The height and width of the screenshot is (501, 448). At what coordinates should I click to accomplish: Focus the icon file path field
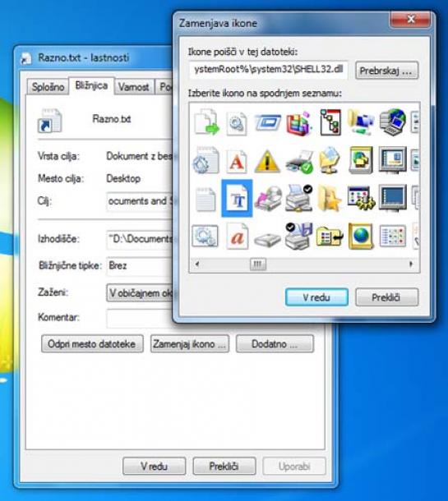[x=268, y=70]
